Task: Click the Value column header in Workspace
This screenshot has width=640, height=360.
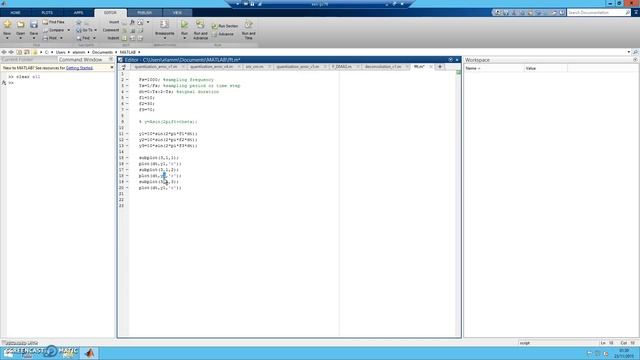Action: 546,68
